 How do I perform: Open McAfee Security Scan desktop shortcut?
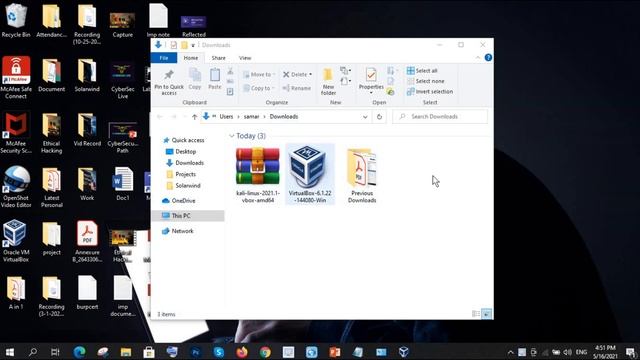(16, 133)
